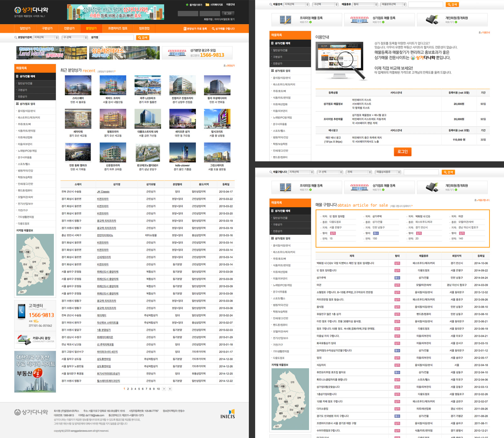
Task: Open the 매물분류선택 dropdown in 매물검색 bar
Action: point(393,4)
